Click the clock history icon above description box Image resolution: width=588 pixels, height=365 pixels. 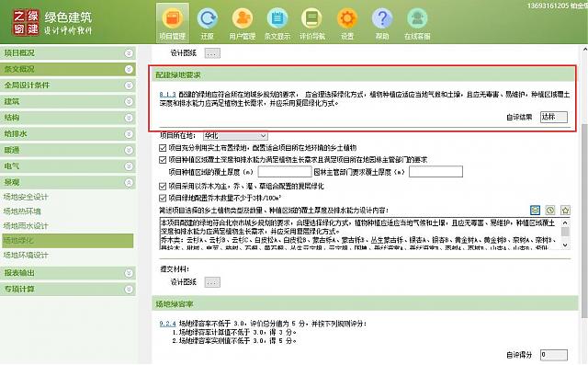tap(550, 210)
